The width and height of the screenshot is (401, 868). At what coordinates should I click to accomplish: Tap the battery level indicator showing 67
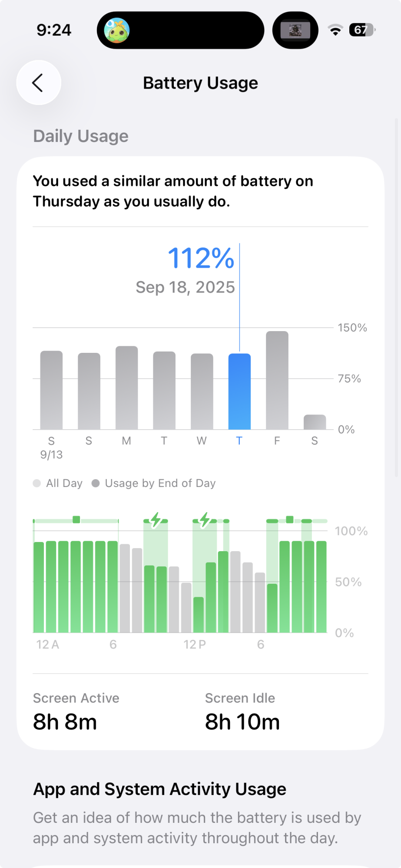(361, 30)
